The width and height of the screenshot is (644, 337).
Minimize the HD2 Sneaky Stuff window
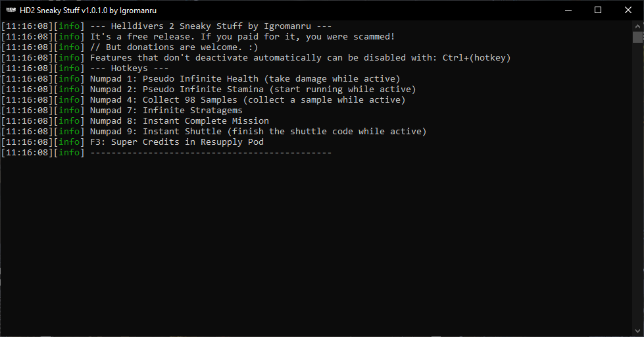[568, 10]
